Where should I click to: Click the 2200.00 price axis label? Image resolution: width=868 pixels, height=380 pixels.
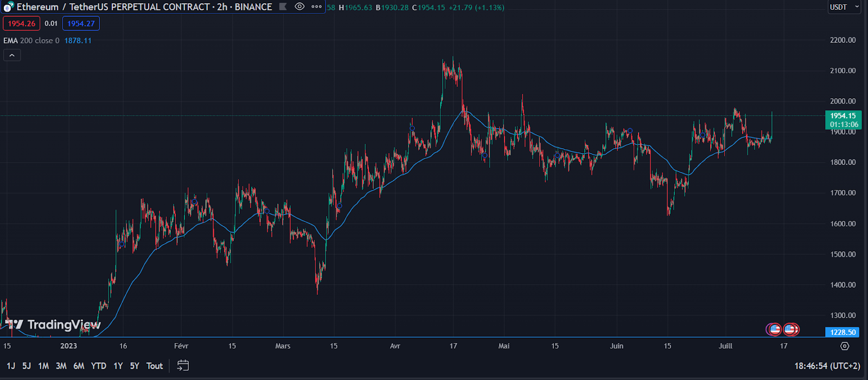coord(843,40)
